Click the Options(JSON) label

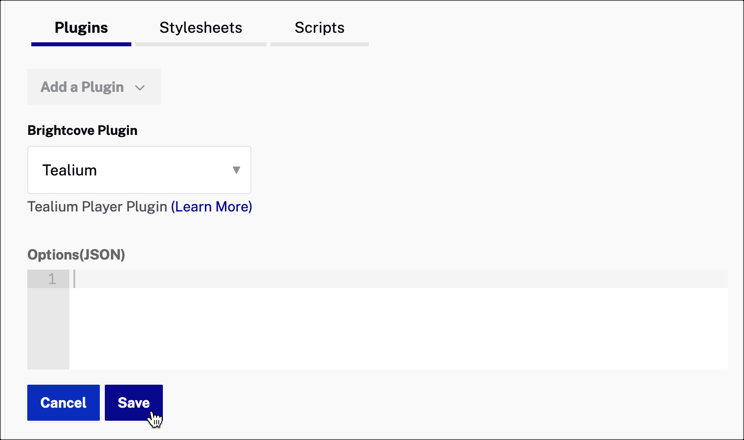tap(76, 255)
